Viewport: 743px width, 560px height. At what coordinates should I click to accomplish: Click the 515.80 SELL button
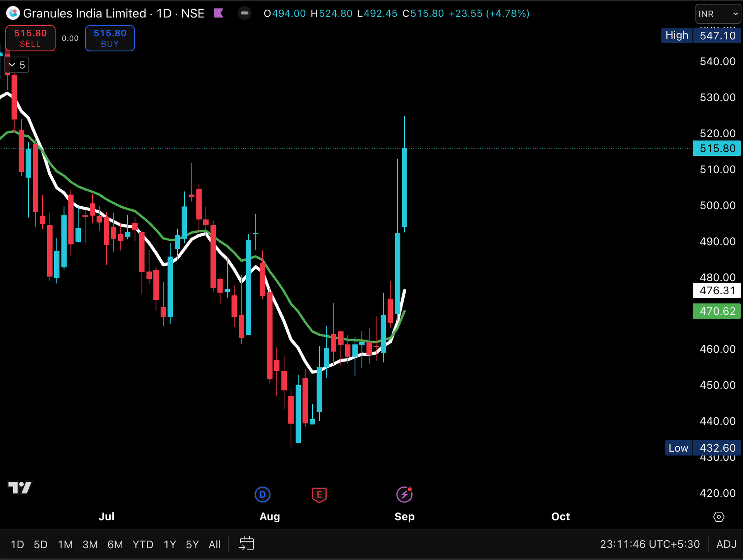[x=31, y=38]
